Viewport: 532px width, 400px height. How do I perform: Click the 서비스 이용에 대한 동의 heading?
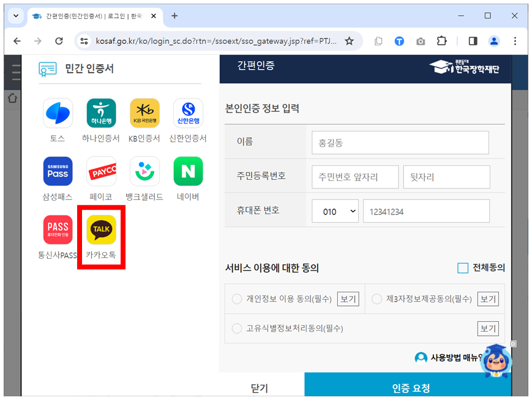click(x=272, y=268)
